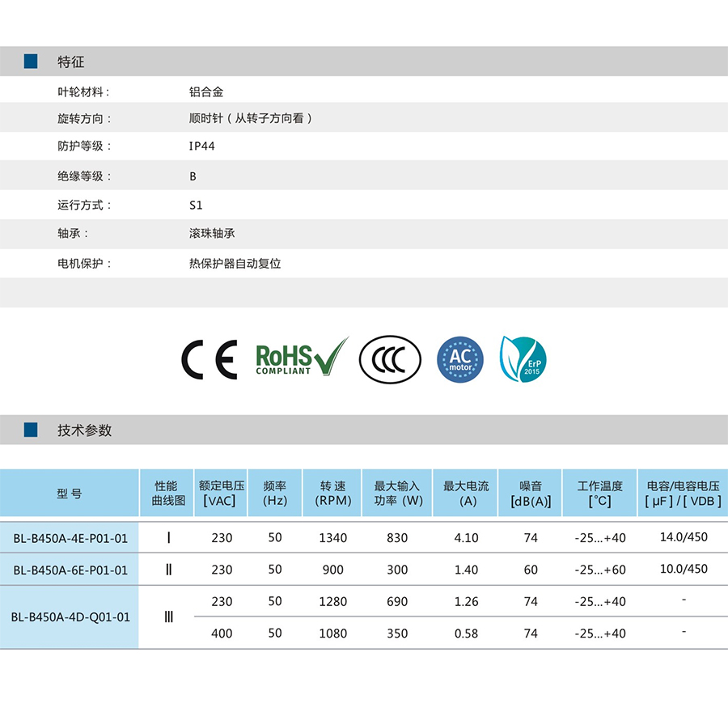Click the 性能曲线图 column header
Viewport: 728px width, 712px height.
pyautogui.click(x=167, y=494)
